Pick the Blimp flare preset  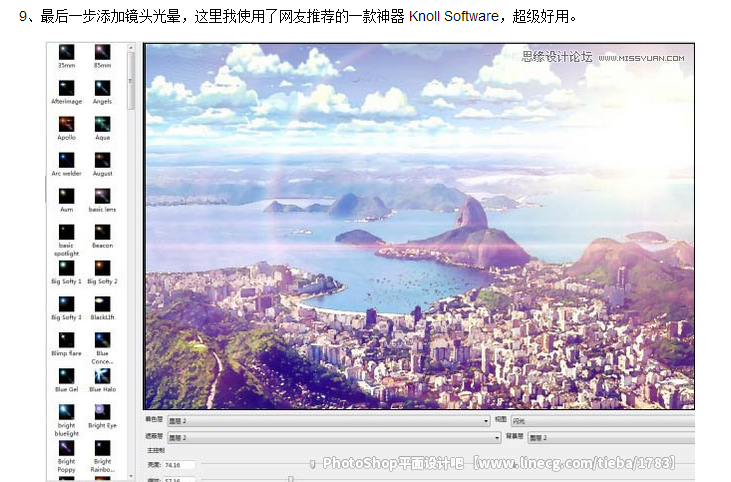point(66,344)
